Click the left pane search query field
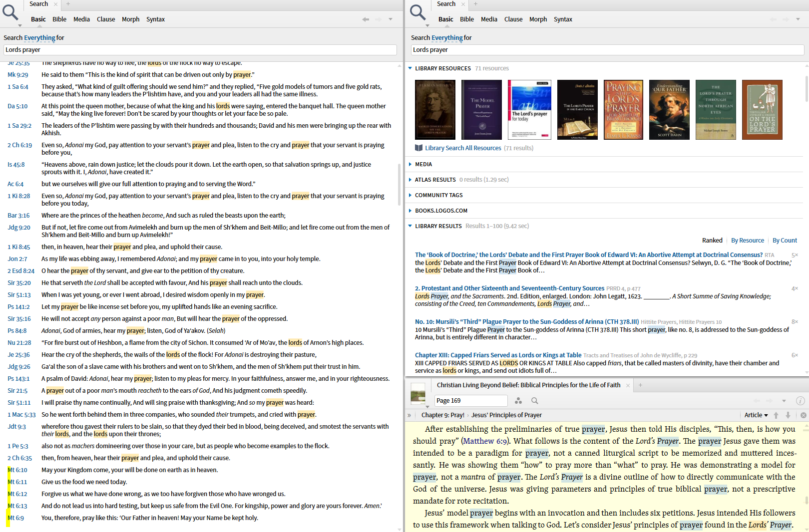 tap(200, 50)
